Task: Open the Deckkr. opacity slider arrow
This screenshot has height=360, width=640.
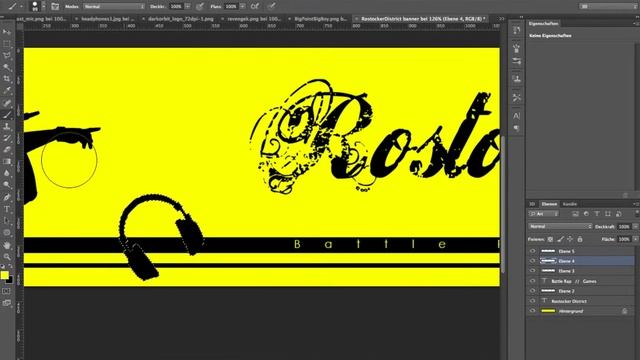Action: click(187, 7)
